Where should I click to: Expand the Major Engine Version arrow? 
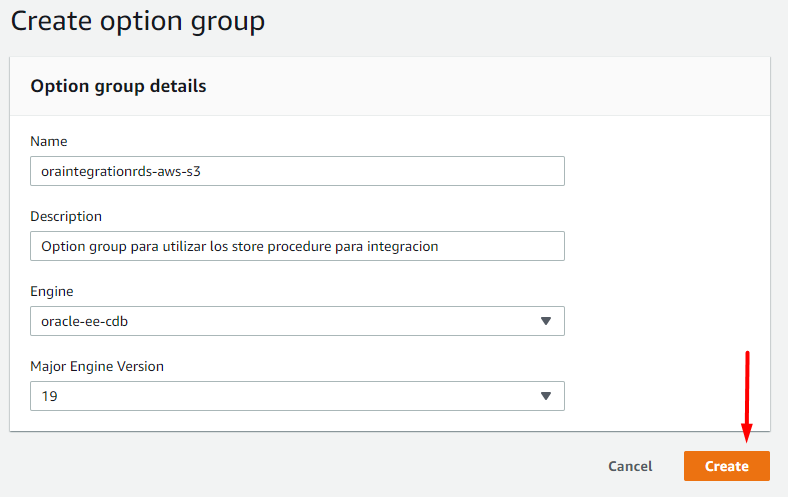click(546, 396)
